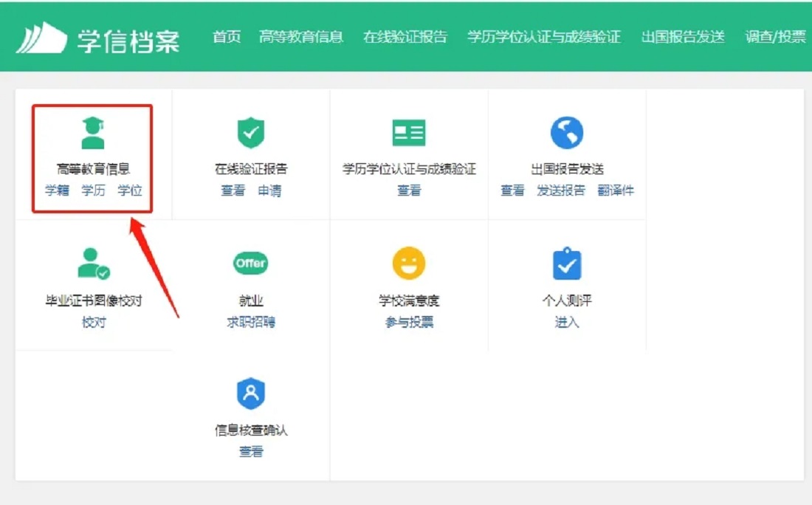Click the 信息核查确认 blue person icon
812x505 pixels.
point(250,394)
